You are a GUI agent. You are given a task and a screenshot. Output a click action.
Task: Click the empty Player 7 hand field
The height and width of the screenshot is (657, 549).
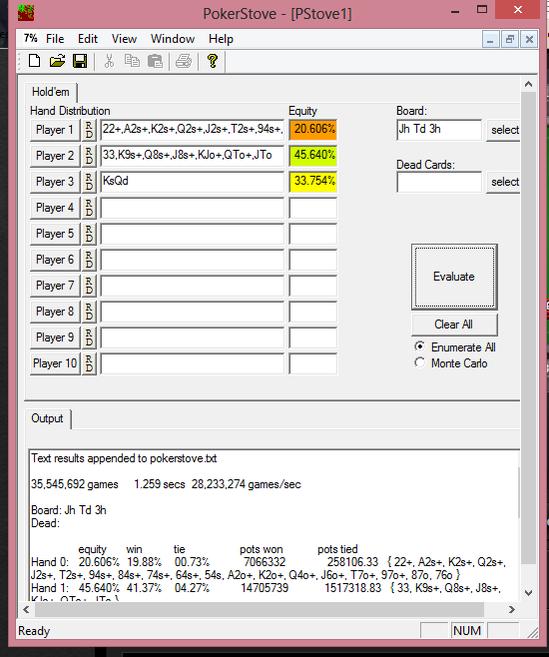coord(192,285)
